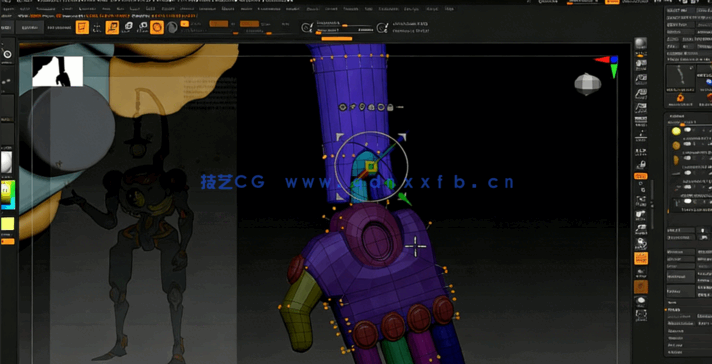Viewport: 712px width, 364px height.
Task: Click the AAHalf antialiased half-size icon
Action: (641, 108)
